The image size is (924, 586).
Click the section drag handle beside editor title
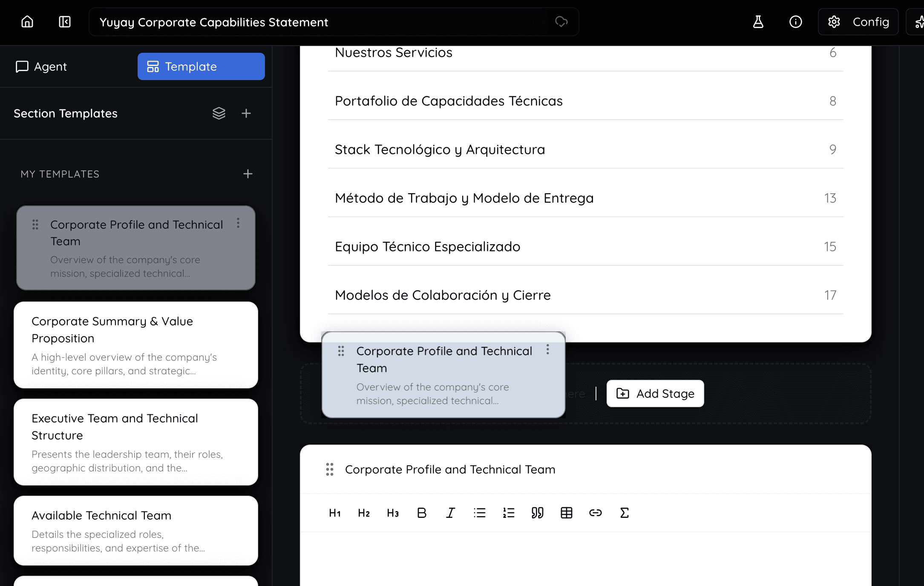click(x=330, y=469)
